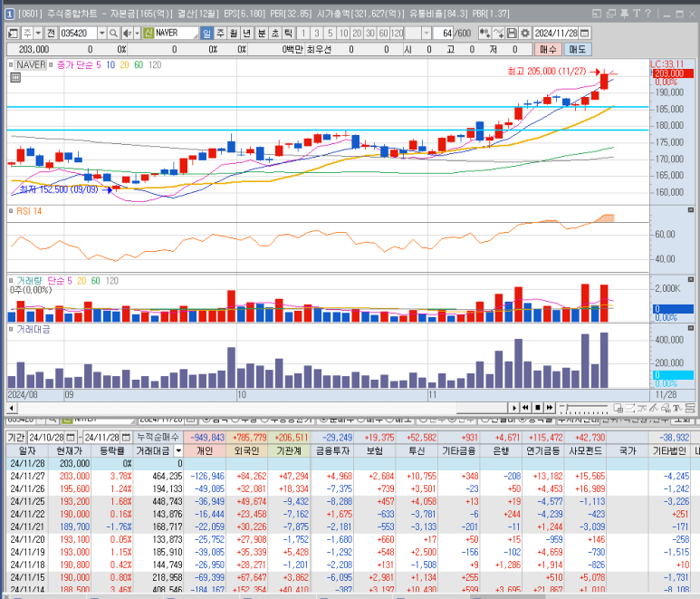Stop the chart replay
This screenshot has height=599, width=700.
click(x=538, y=408)
